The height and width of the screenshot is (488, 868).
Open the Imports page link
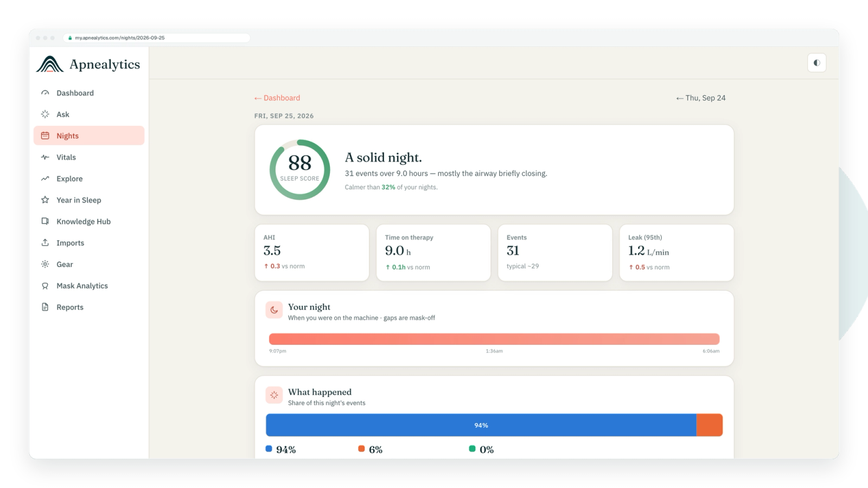click(x=89, y=243)
